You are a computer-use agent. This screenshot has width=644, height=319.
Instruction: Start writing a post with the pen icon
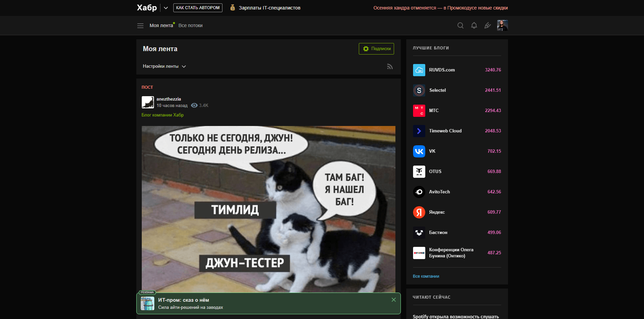[x=488, y=25]
